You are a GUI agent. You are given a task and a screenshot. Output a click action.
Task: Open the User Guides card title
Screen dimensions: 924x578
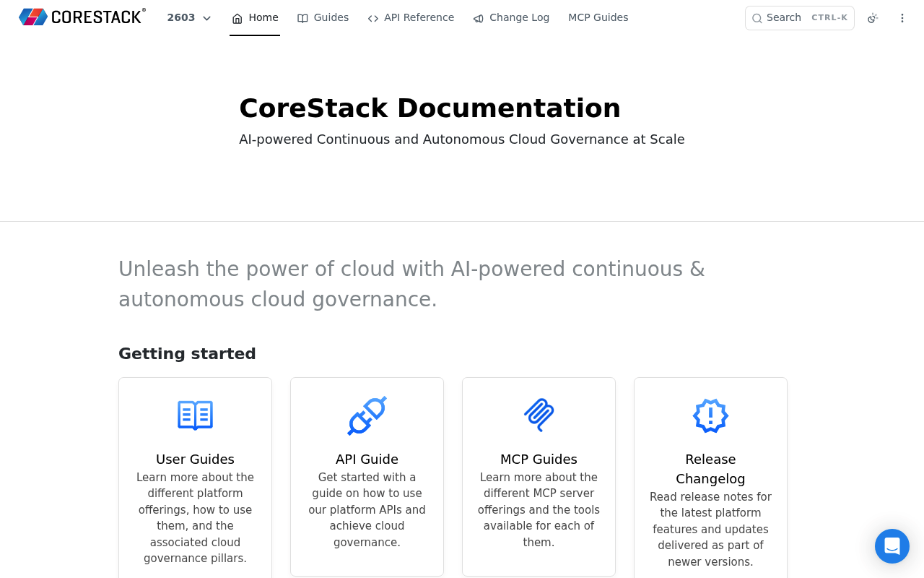tap(195, 460)
